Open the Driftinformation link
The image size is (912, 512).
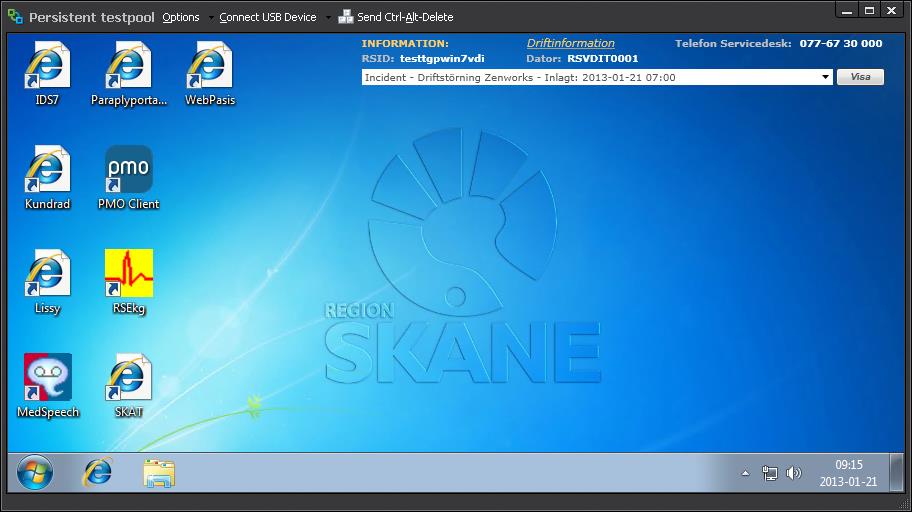pos(571,43)
